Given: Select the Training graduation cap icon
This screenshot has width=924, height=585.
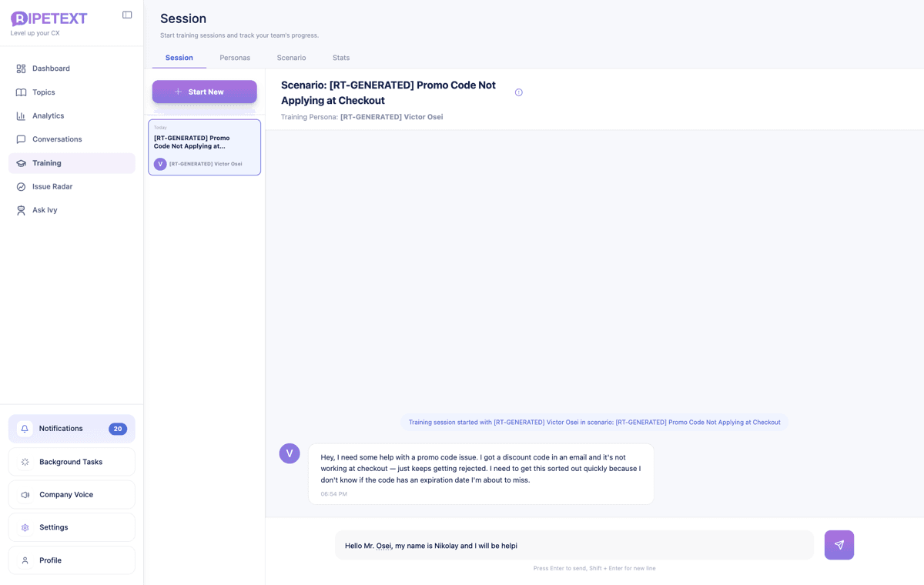Looking at the screenshot, I should click(x=22, y=162).
